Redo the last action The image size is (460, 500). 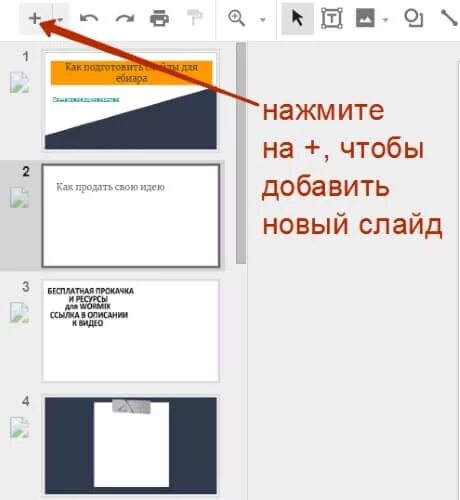tap(125, 18)
